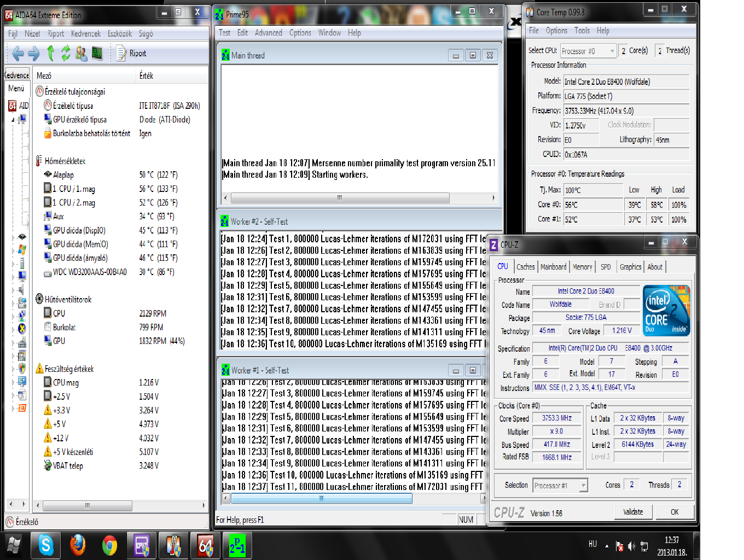744x560 pixels.
Task: Click Core #0 temperature 56°C in Core Temp
Action: tap(593, 205)
